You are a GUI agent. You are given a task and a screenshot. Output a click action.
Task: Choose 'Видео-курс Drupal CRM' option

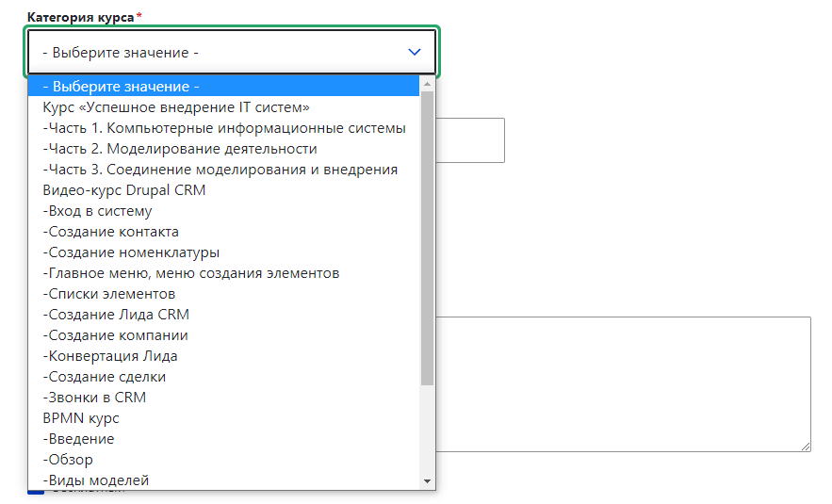223,190
